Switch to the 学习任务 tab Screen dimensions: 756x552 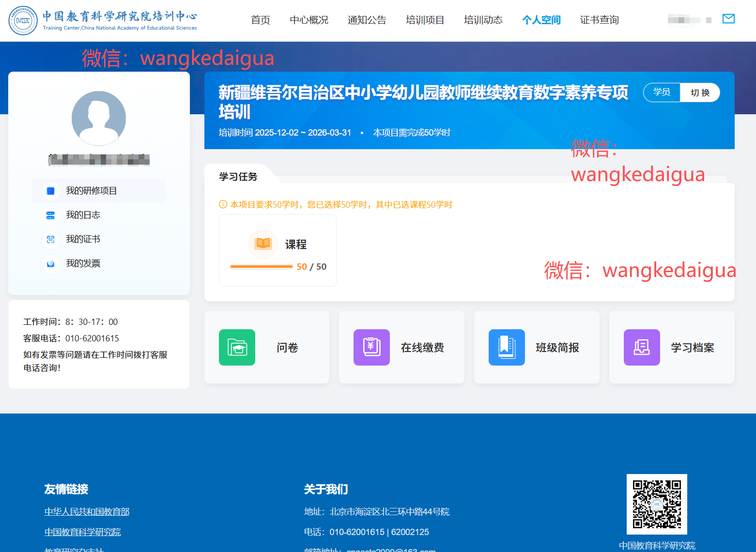238,177
